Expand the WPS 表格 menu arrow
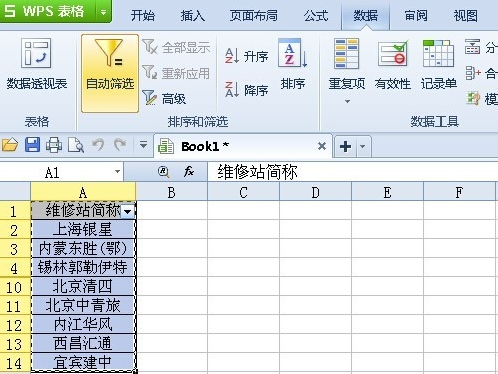Screen dimensions: 498x374 tap(104, 12)
